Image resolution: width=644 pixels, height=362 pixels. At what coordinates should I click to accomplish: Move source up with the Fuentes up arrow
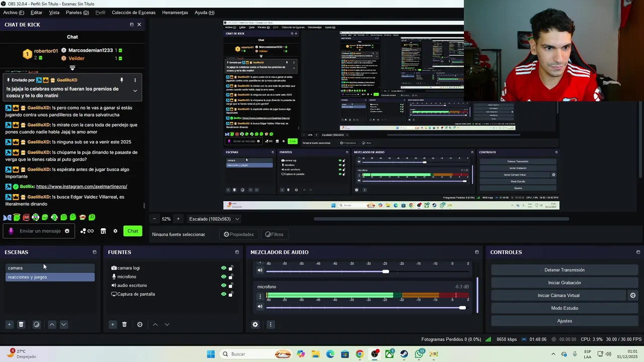155,324
